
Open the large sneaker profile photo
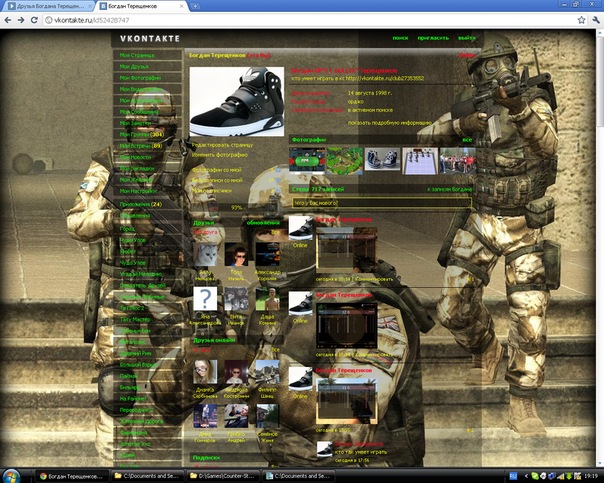point(236,102)
